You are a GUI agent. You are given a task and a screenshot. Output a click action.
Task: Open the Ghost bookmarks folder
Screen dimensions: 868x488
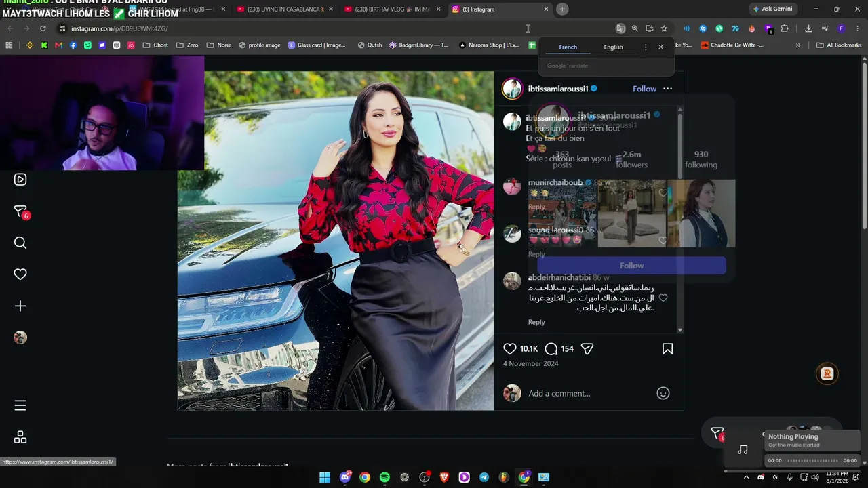click(155, 45)
